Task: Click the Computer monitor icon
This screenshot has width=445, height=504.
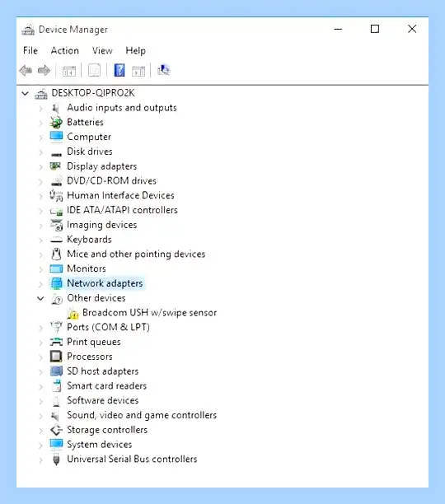Action: click(56, 136)
